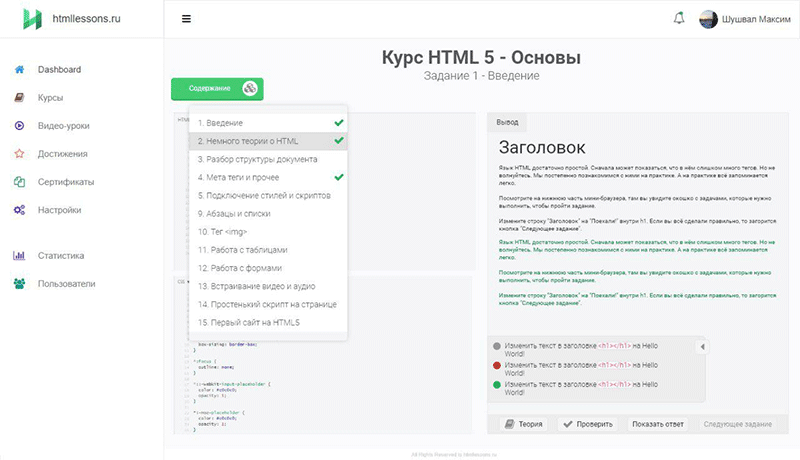800x460 pixels.
Task: Select lesson 13. Встраивание видео и аудио
Action: pos(268,286)
